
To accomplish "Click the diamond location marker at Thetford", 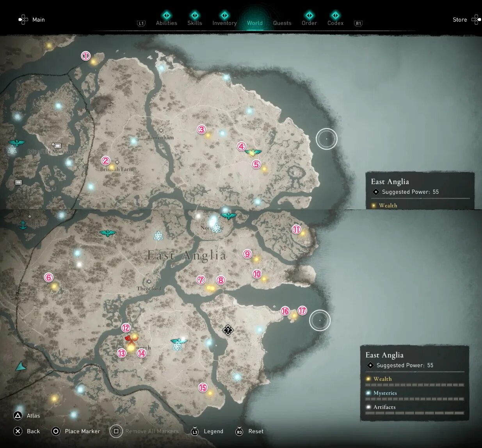I will point(149,282).
